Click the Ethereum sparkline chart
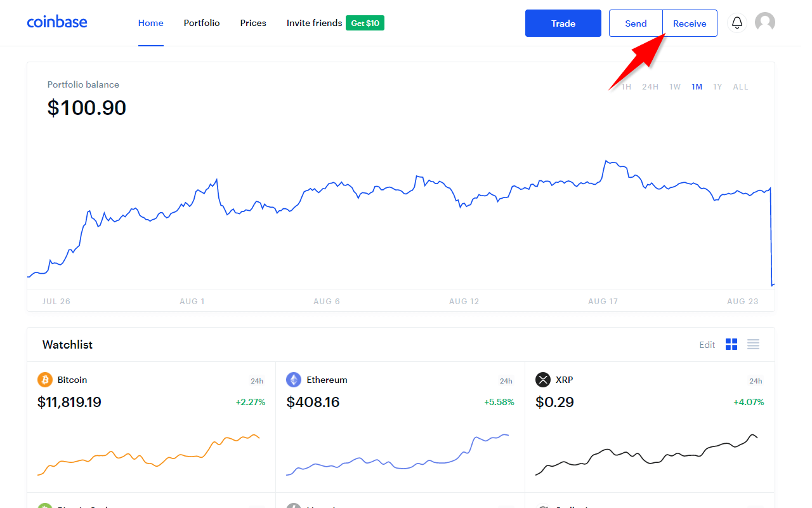The image size is (812, 508). [x=397, y=455]
